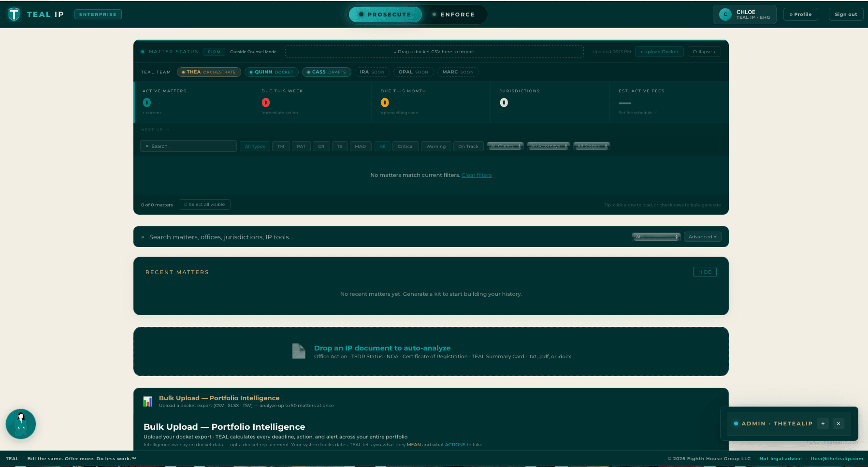Open the Active Matters stat card

pos(193,102)
